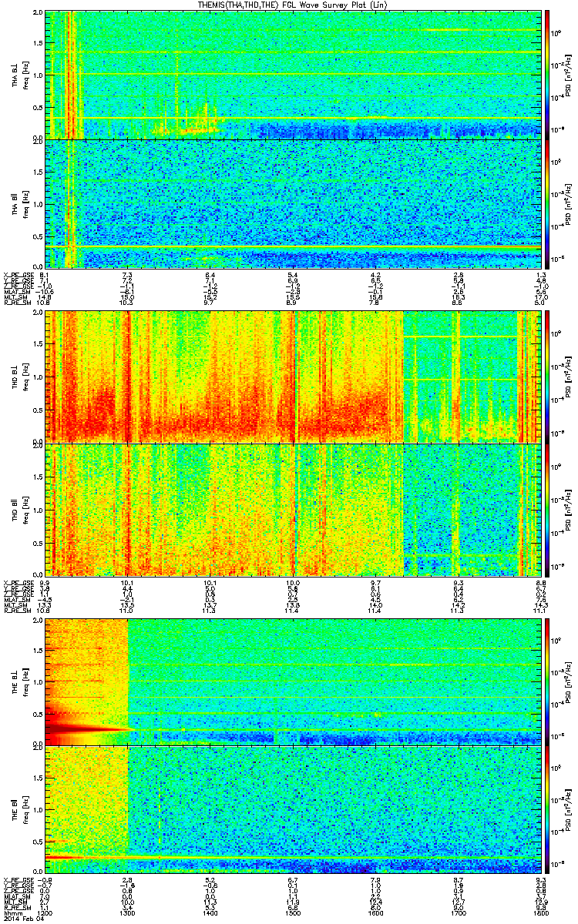Screen dimensions: 578x924
Task: Click the PSD [nT²/Hz] label of the top color bar
Action: pyautogui.click(x=569, y=75)
